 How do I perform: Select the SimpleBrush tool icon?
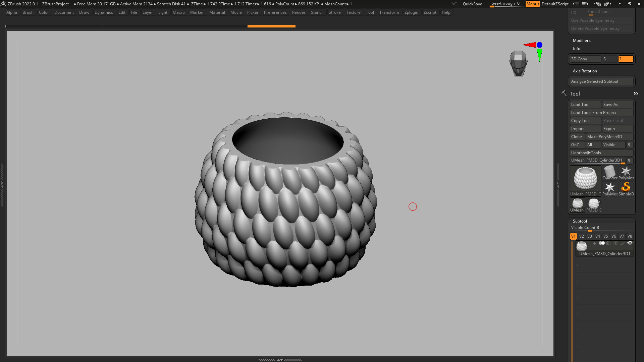[626, 189]
